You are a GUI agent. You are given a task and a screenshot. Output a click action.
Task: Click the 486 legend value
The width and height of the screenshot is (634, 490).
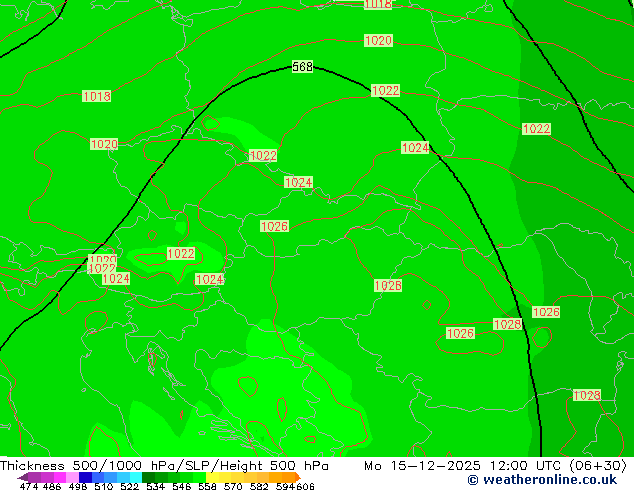pyautogui.click(x=52, y=486)
